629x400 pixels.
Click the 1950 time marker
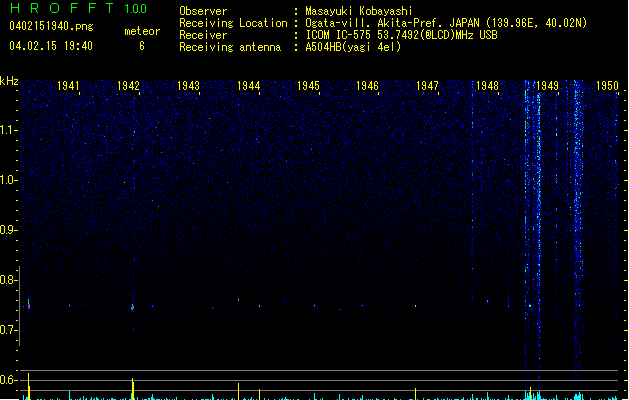coord(607,85)
